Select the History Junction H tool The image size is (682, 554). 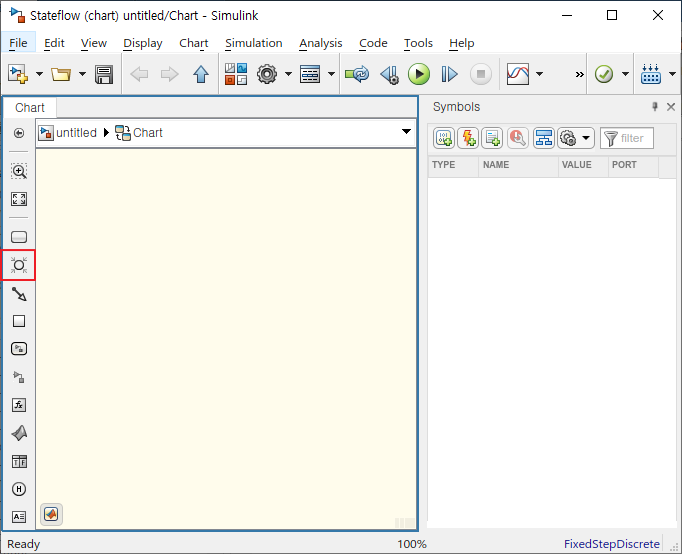[19, 489]
